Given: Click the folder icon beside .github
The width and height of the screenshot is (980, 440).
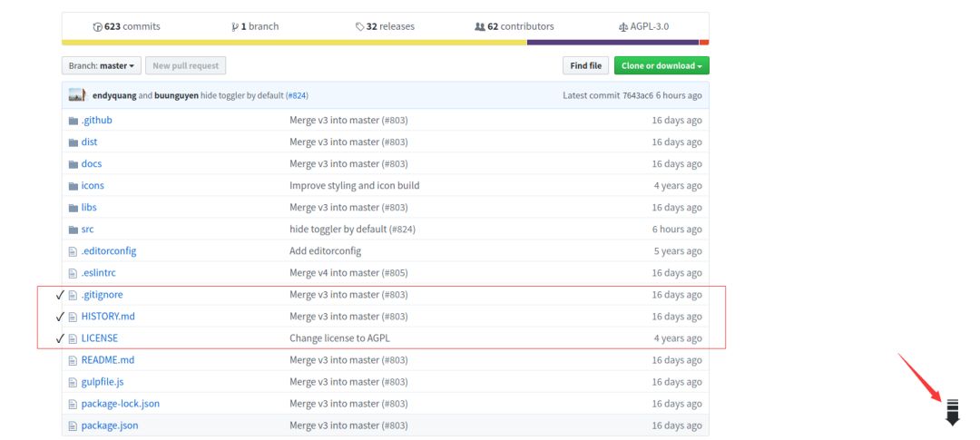Looking at the screenshot, I should pos(73,121).
